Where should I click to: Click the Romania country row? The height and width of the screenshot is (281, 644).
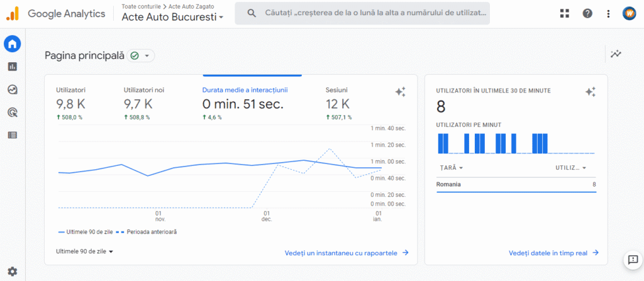(516, 184)
